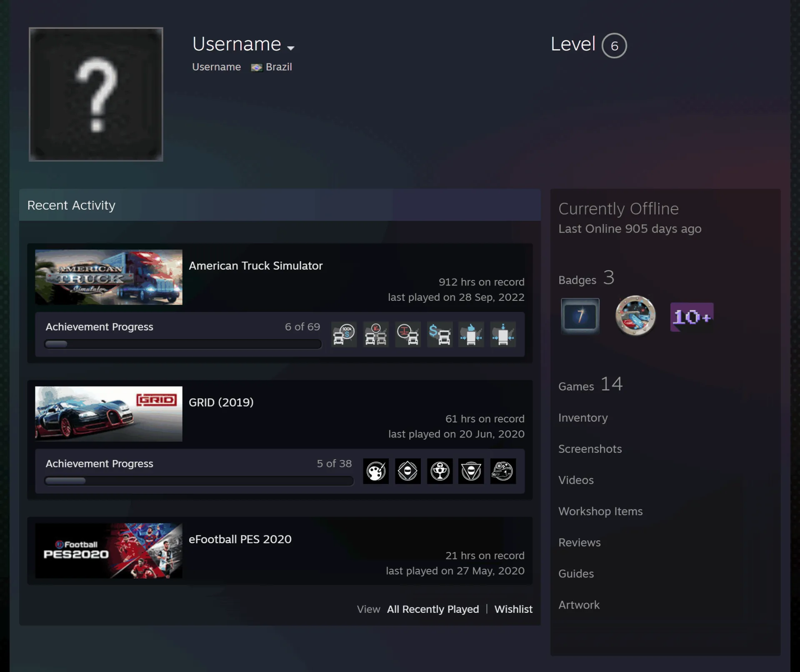
Task: Open Videos from the sidebar
Action: (576, 480)
